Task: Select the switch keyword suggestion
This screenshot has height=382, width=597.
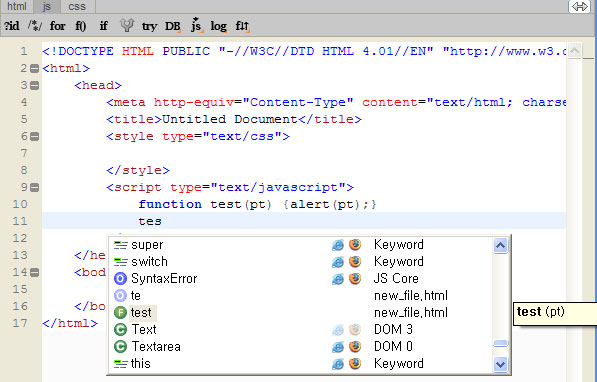Action: click(300, 262)
